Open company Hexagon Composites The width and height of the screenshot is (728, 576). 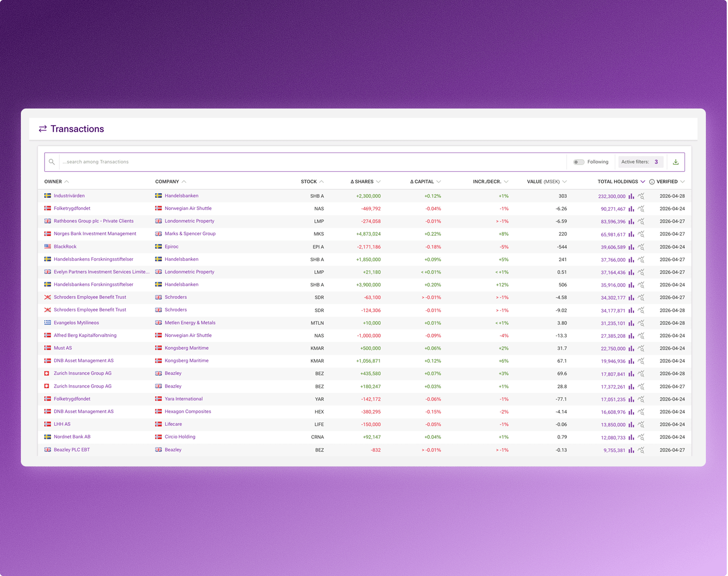(x=188, y=412)
